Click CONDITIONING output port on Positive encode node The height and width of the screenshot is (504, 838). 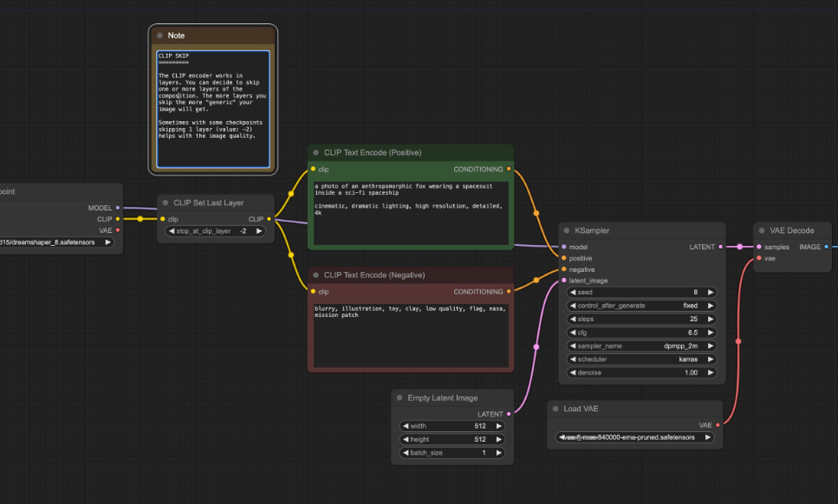point(508,169)
